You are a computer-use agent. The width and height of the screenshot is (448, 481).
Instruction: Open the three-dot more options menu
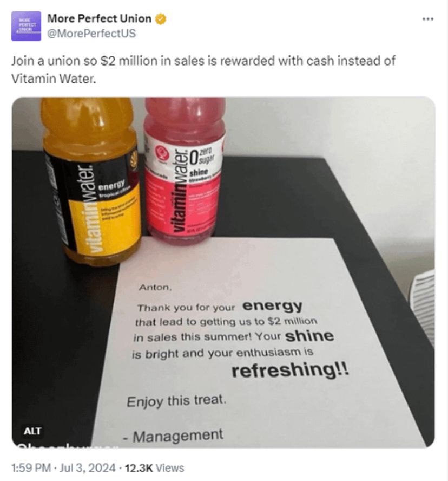coord(428,19)
